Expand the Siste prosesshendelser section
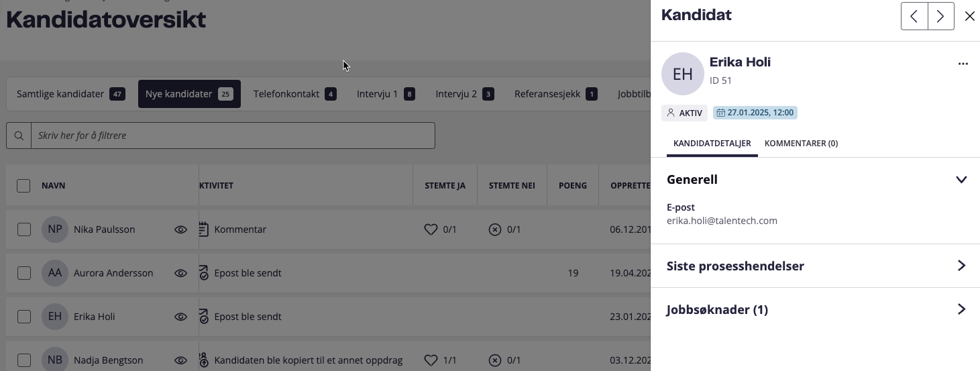The width and height of the screenshot is (980, 371). pyautogui.click(x=961, y=266)
